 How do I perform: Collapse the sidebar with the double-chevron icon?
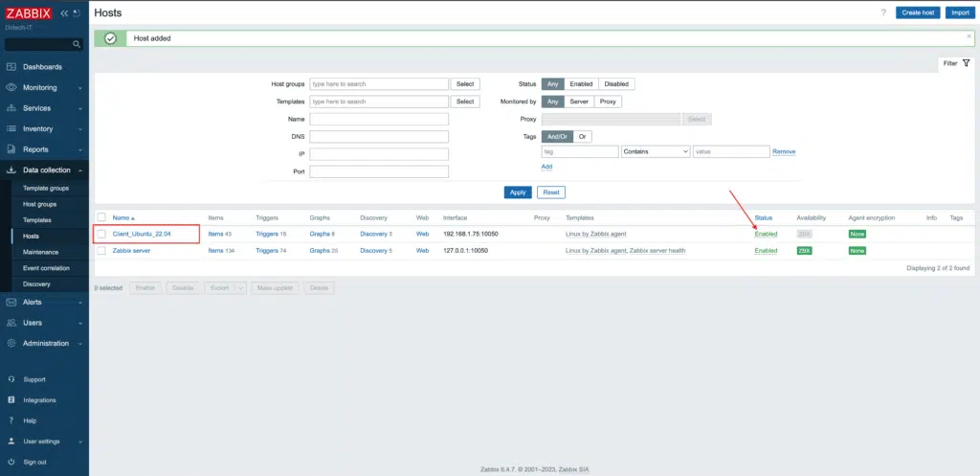[x=64, y=13]
